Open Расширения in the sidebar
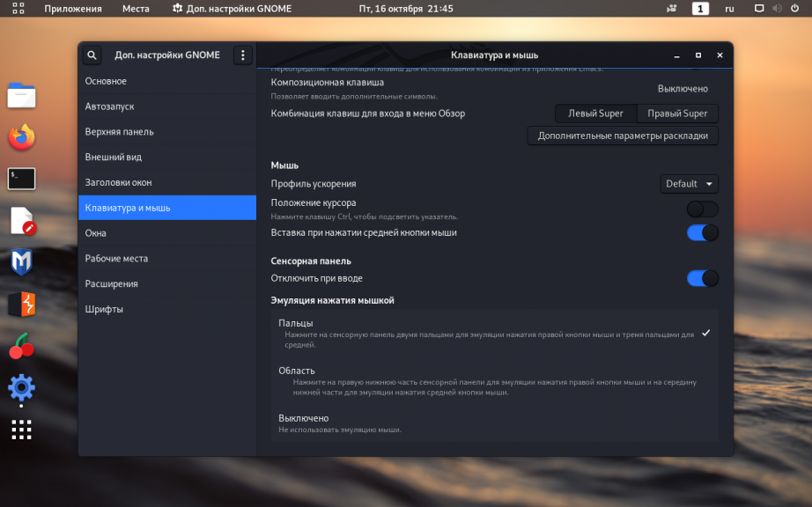 tap(167, 284)
